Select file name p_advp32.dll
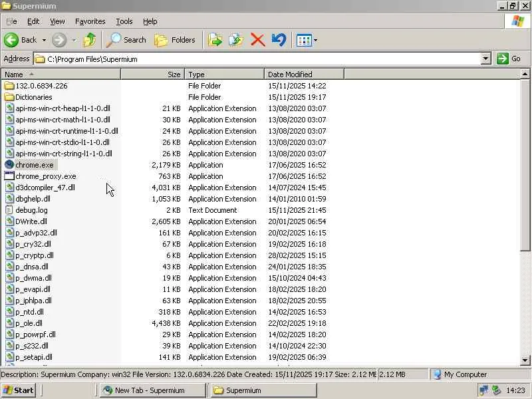This screenshot has height=399, width=532. pyautogui.click(x=37, y=233)
